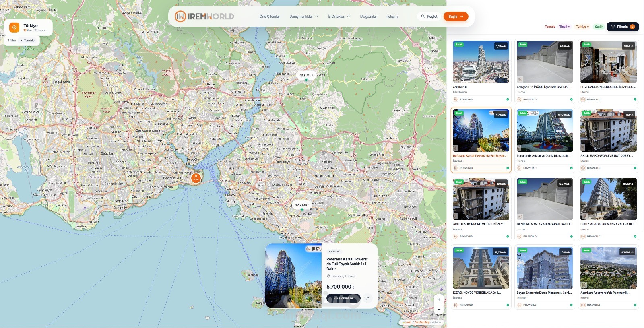
Task: Click the green verified badge on İÇERENKÖYDE card
Action: pyautogui.click(x=508, y=305)
